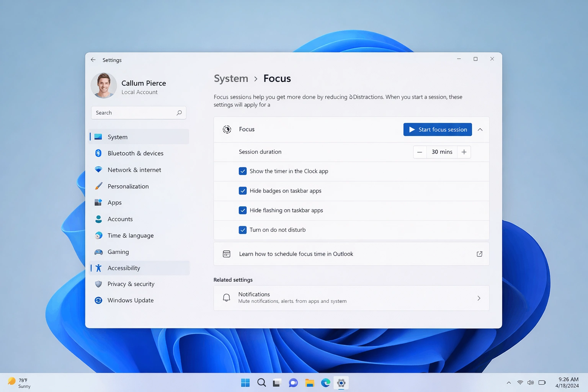The height and width of the screenshot is (392, 588).
Task: Select System in the breadcrumb
Action: (x=231, y=78)
